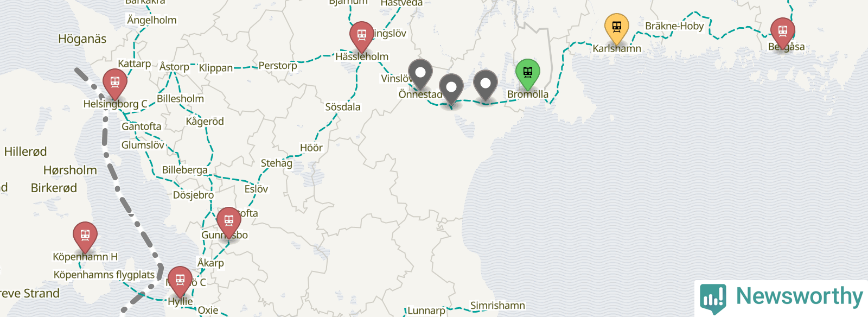868x317 pixels.
Task: Select the Eslöv station label
Action: pos(256,189)
